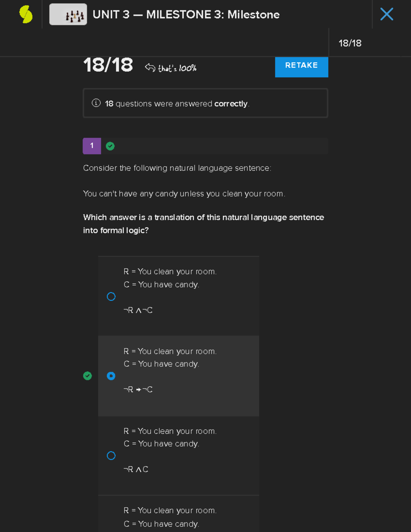This screenshot has width=411, height=532.
Task: Select radio option ¬R ∧ C
Action: [111, 456]
